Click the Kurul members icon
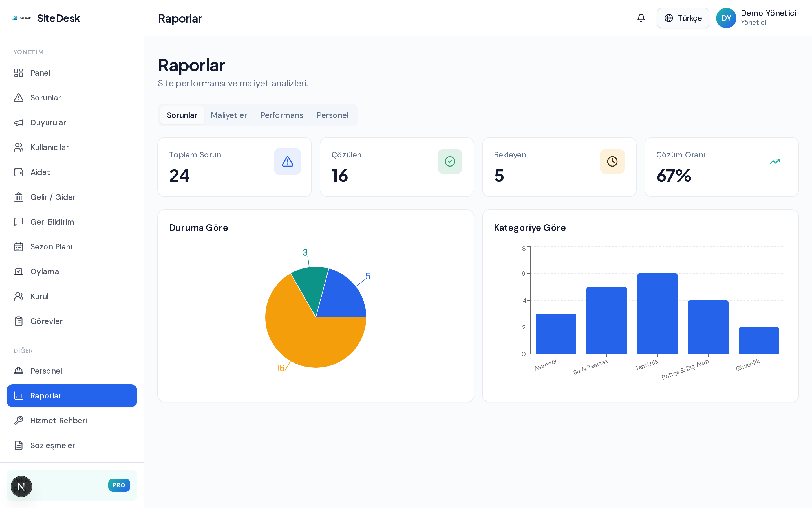812x508 pixels. 18,297
